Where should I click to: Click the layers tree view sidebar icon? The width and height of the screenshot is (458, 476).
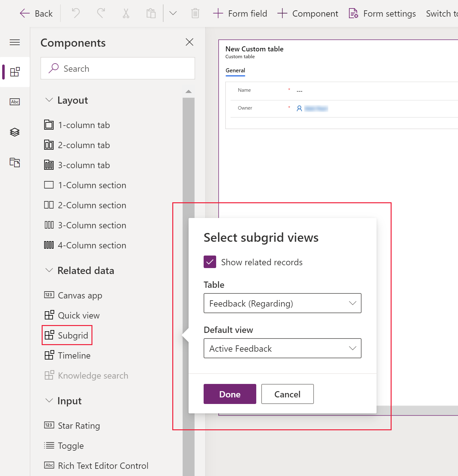point(15,132)
